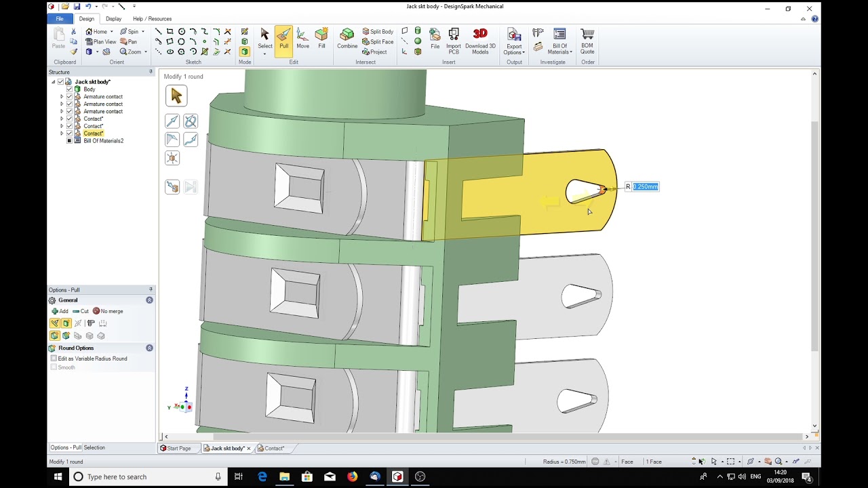Activate the Move tool
This screenshot has height=488, width=868.
(302, 40)
